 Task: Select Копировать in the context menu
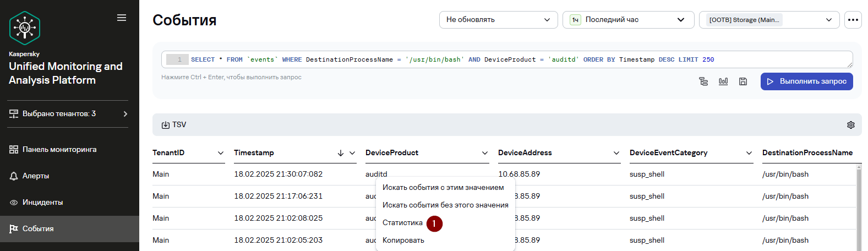click(403, 240)
